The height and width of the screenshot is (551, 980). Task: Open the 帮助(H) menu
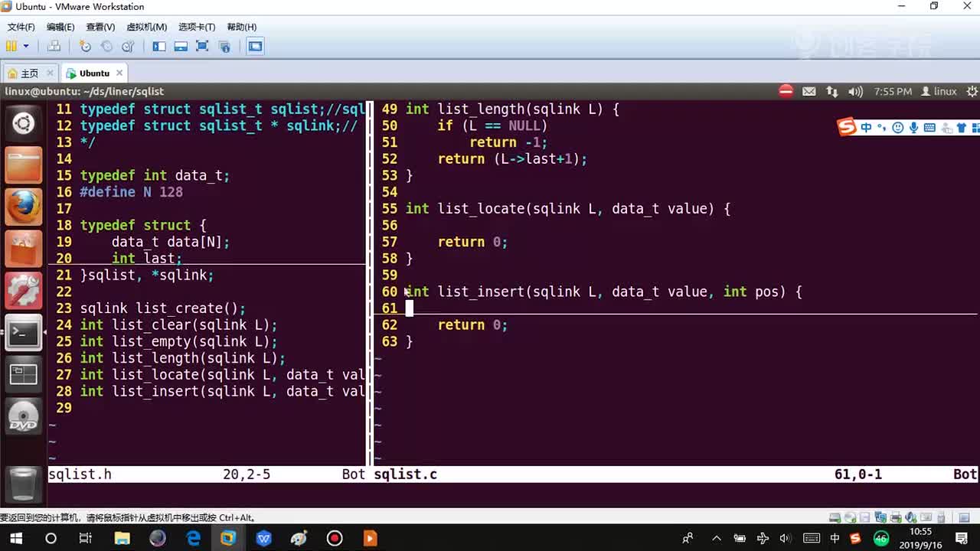pos(241,27)
